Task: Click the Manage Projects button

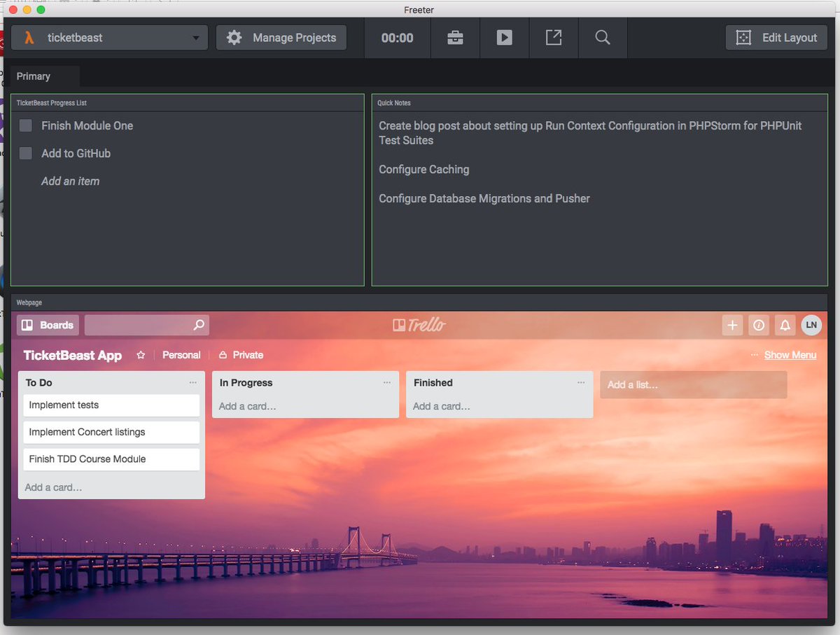Action: coord(281,38)
